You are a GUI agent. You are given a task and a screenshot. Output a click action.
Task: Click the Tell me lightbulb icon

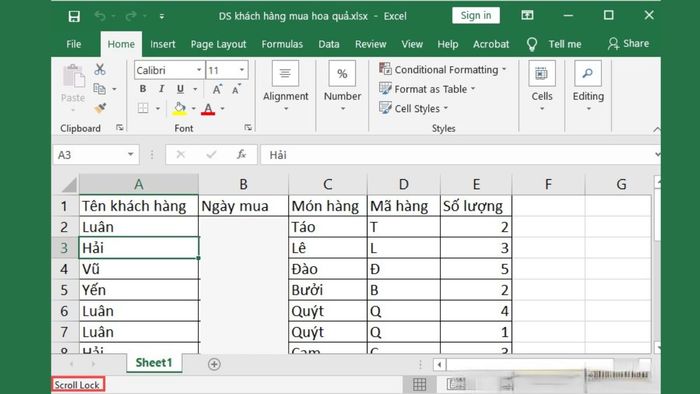532,44
